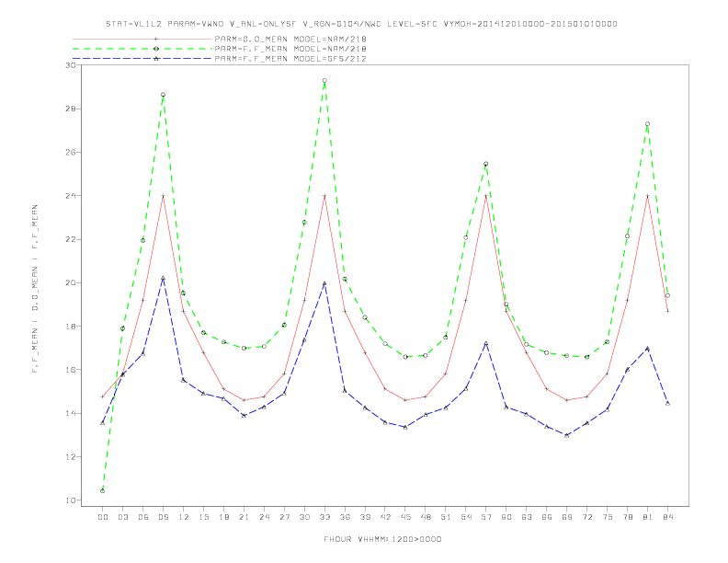This screenshot has height=563, width=728.
Task: Click y-axis tick label 10
Action: click(71, 500)
